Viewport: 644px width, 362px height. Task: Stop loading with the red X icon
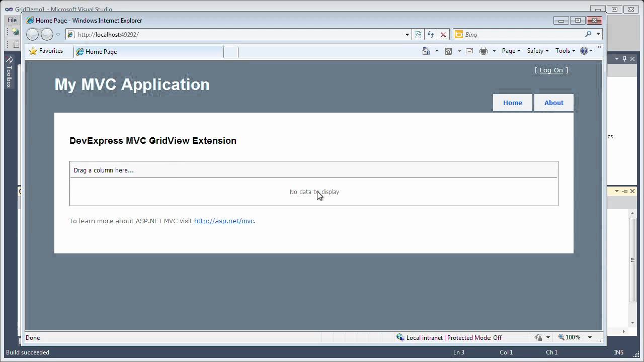click(443, 35)
